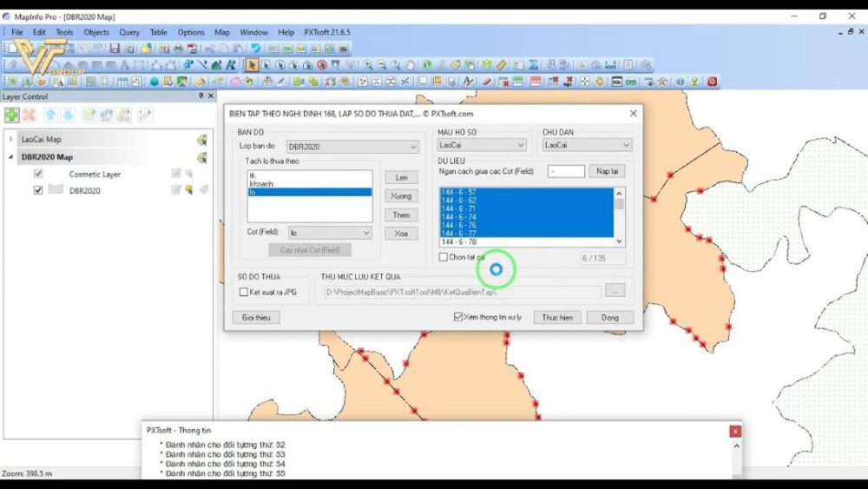Viewport: 868px width, 489px height.
Task: Open the Layer Control stacked-layers icon
Action: [x=487, y=65]
